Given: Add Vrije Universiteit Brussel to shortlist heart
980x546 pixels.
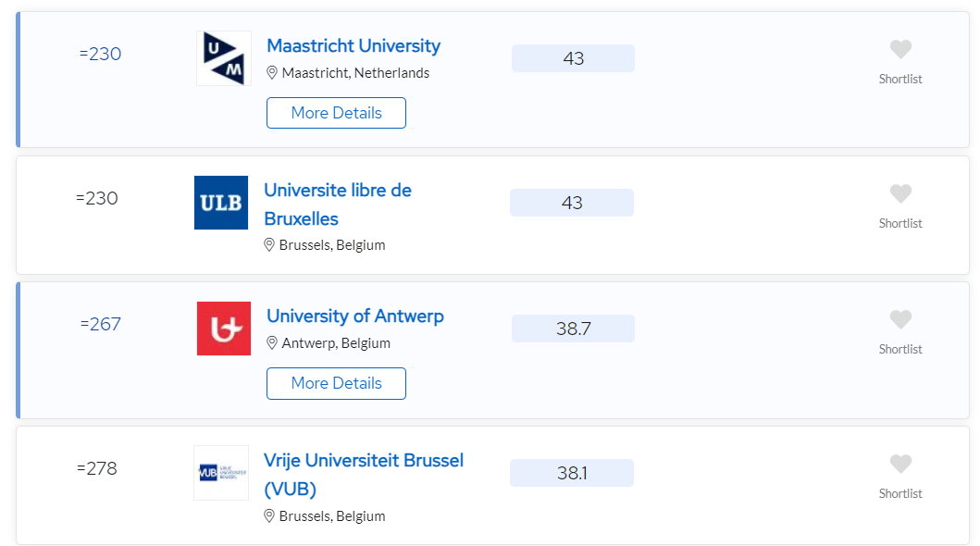Looking at the screenshot, I should coord(900,464).
